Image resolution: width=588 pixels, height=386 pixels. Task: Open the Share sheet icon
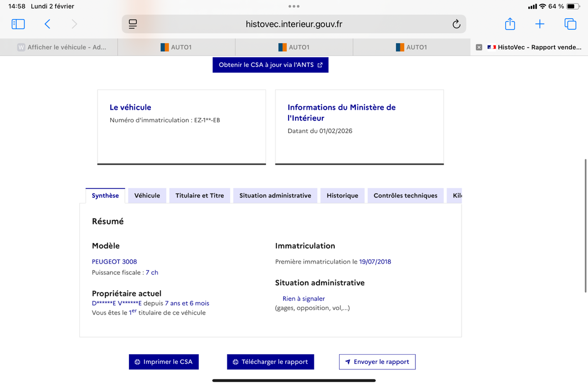click(510, 24)
